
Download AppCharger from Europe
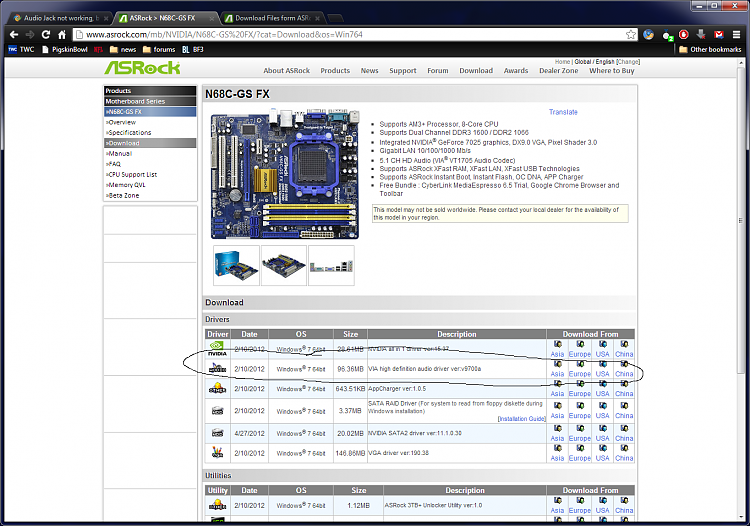tap(580, 388)
